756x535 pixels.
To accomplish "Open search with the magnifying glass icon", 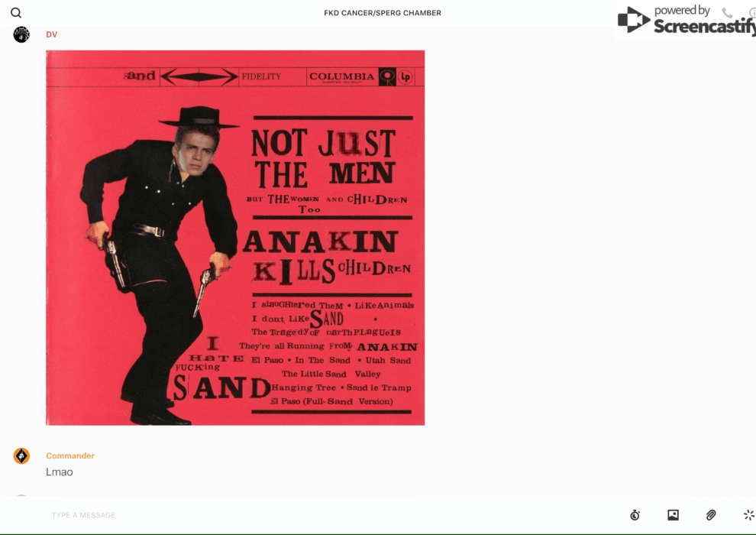I will [x=16, y=13].
